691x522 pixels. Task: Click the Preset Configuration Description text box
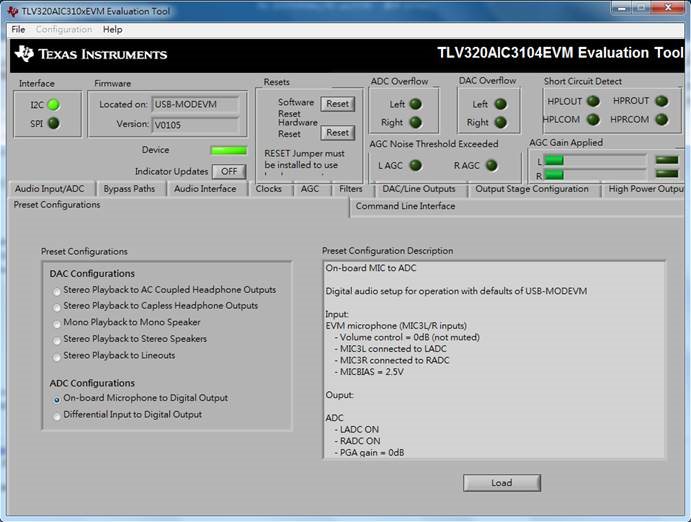pyautogui.click(x=494, y=360)
